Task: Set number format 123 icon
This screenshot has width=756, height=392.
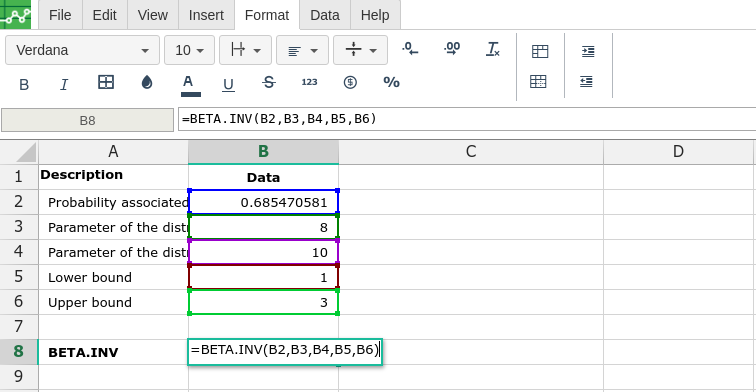Action: [309, 82]
